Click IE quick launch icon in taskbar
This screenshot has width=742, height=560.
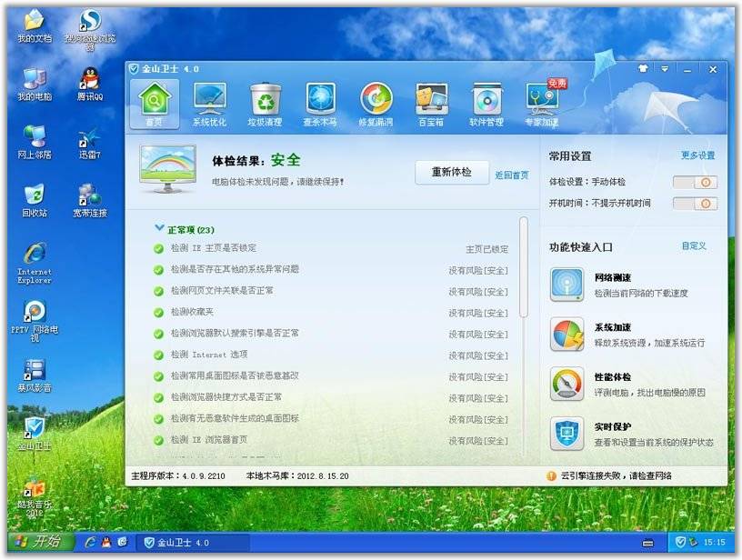(90, 542)
